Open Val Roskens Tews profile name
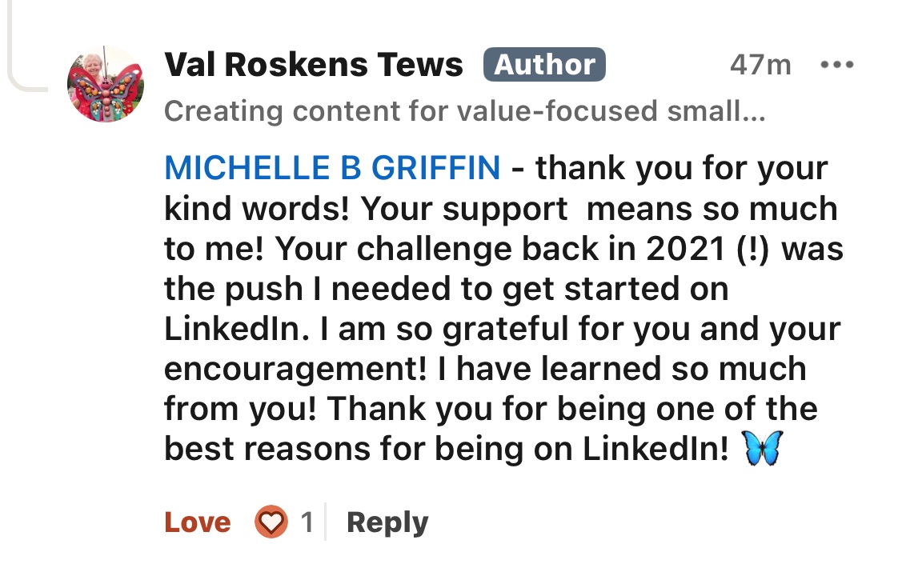The height and width of the screenshot is (588, 898). coord(314,65)
